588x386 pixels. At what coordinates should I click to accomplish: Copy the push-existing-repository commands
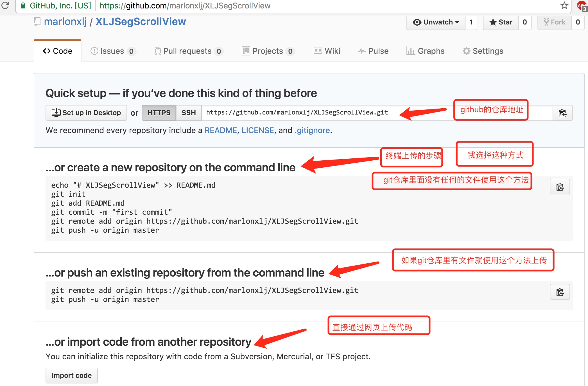pos(560,292)
